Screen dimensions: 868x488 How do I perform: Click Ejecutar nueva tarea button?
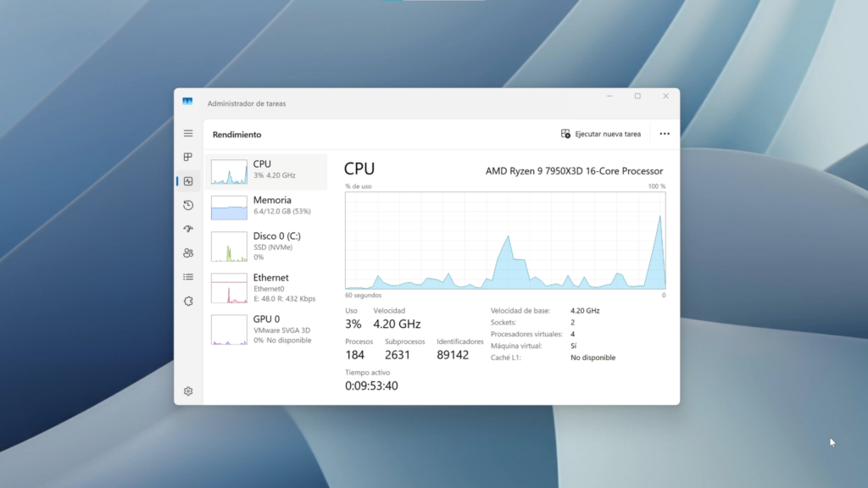point(601,134)
